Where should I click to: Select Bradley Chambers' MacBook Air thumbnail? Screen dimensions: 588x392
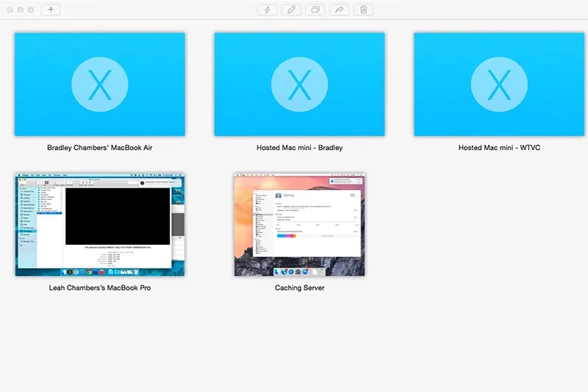[100, 85]
